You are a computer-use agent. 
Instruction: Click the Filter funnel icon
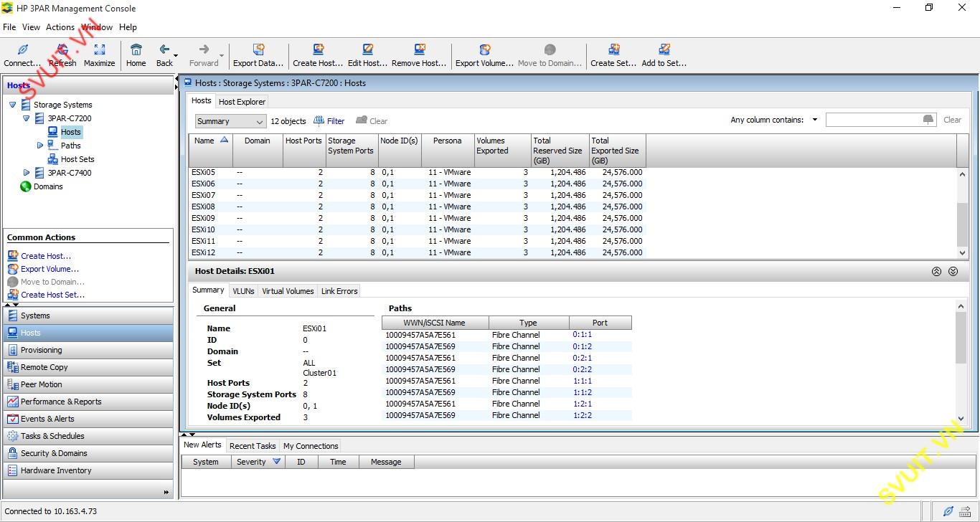(x=319, y=120)
